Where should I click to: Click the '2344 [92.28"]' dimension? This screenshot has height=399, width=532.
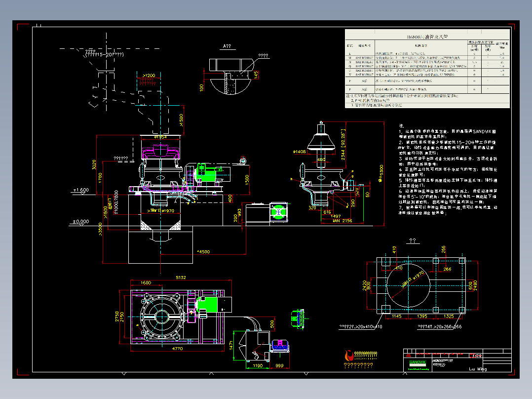[x=343, y=144]
